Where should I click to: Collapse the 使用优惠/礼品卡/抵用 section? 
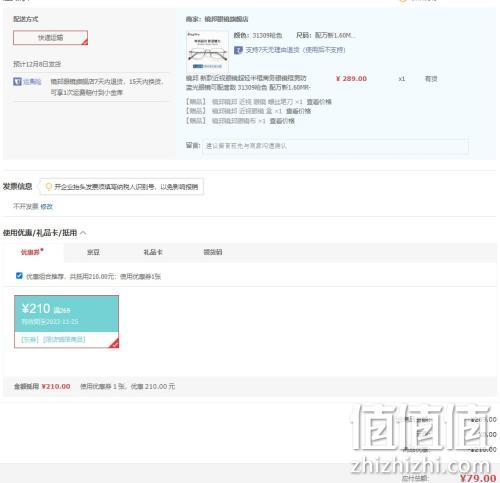(83, 233)
